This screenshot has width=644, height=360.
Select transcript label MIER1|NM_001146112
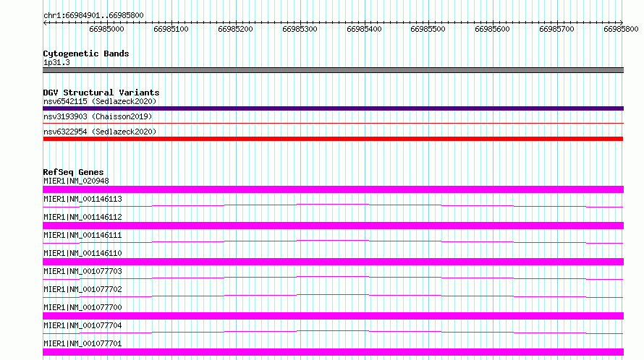(82, 217)
